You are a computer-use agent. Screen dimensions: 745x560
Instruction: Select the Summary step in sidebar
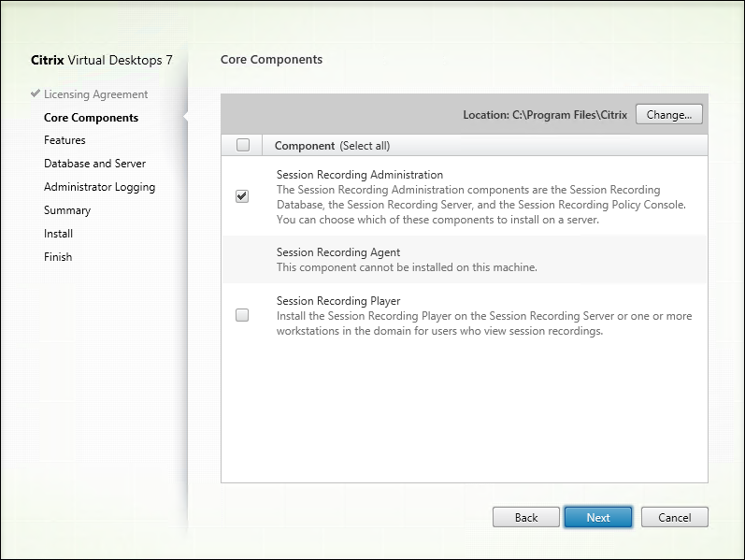click(x=67, y=210)
